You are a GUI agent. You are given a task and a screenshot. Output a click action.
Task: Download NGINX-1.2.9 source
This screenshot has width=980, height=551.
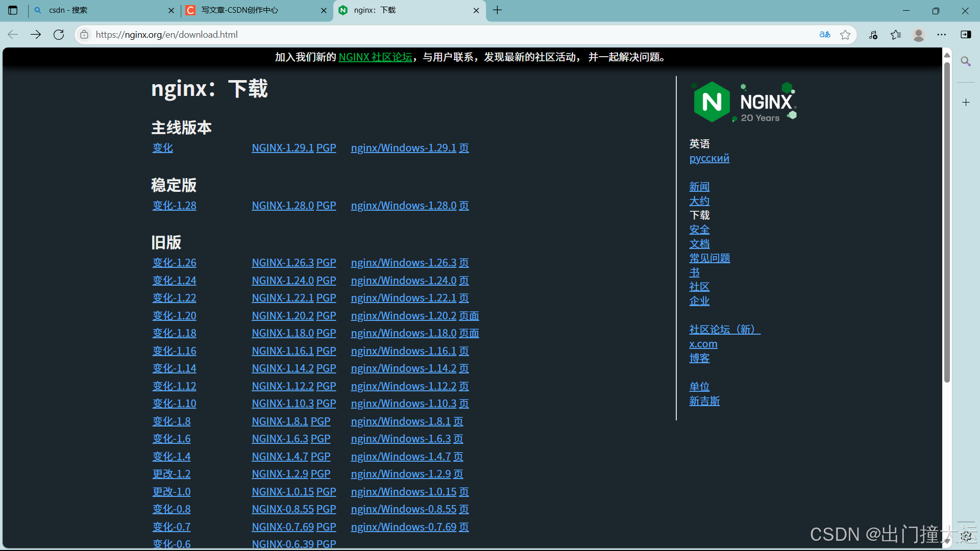[x=280, y=474]
